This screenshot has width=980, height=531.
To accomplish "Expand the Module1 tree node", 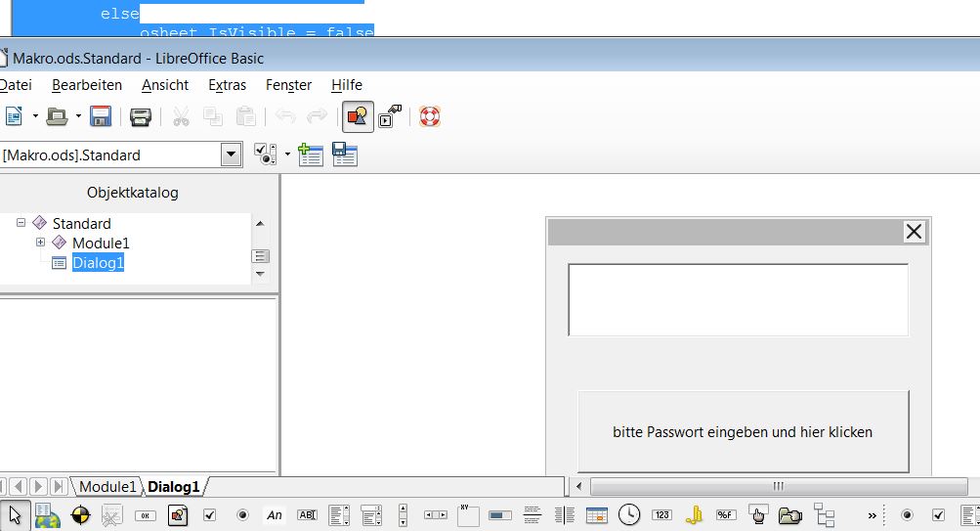I will (40, 243).
